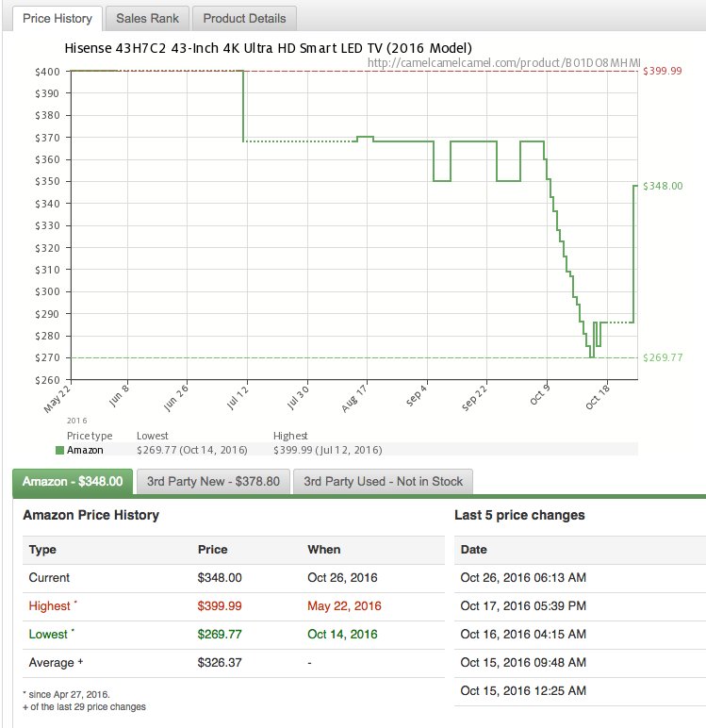The width and height of the screenshot is (706, 728).
Task: Click the 2016 year label under the chart
Action: tap(76, 421)
